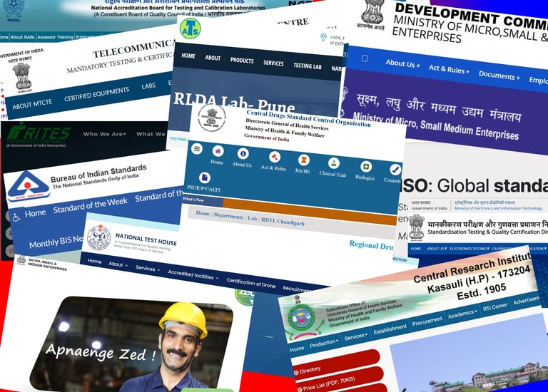This screenshot has height=392, width=548.
Task: Open Documents + on MSME site
Action: (499, 76)
